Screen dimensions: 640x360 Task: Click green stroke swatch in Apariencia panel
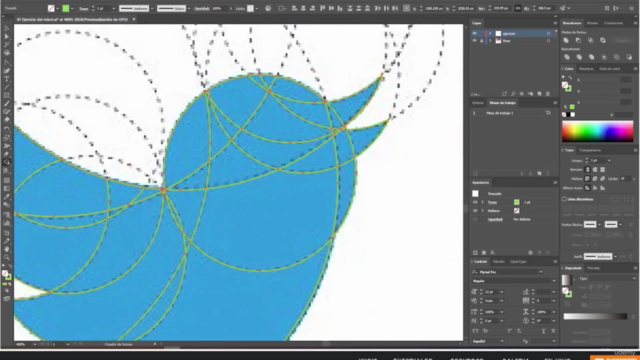point(517,202)
